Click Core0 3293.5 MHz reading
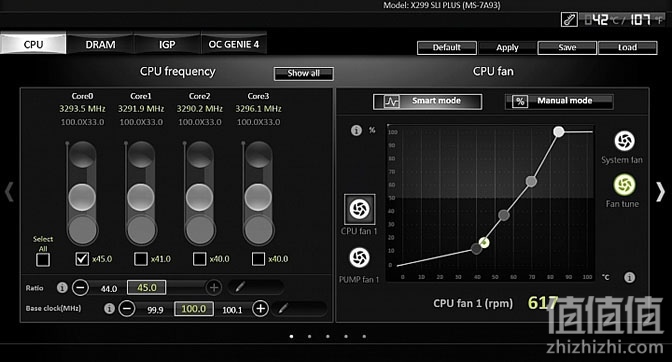Image resolution: width=672 pixels, height=362 pixels. pos(82,109)
